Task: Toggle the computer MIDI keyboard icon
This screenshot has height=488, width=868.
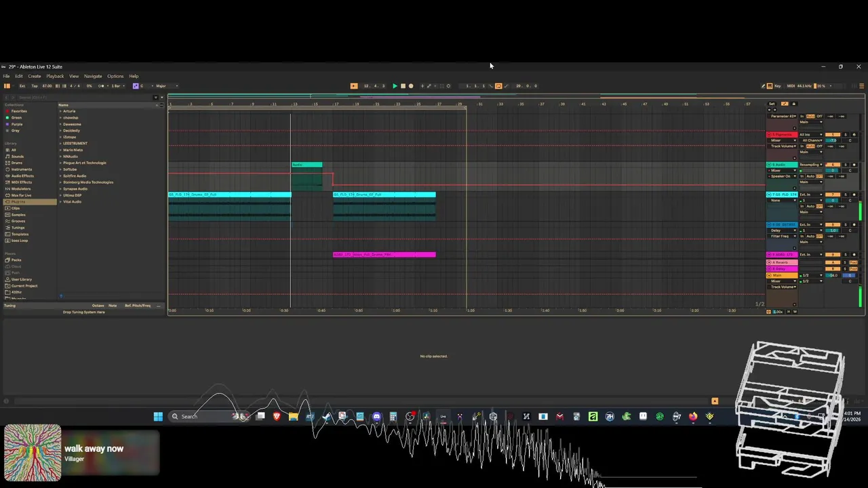Action: [x=770, y=86]
